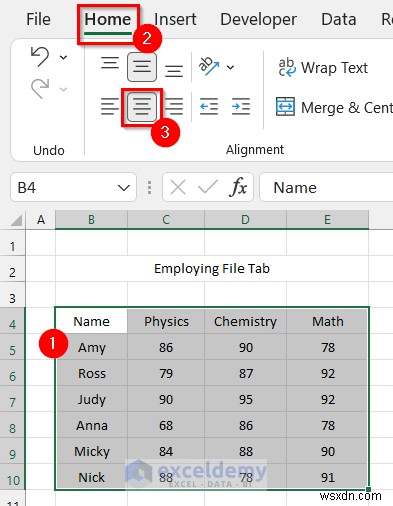The image size is (393, 506).
Task: Open the File menu tab
Action: tap(38, 19)
